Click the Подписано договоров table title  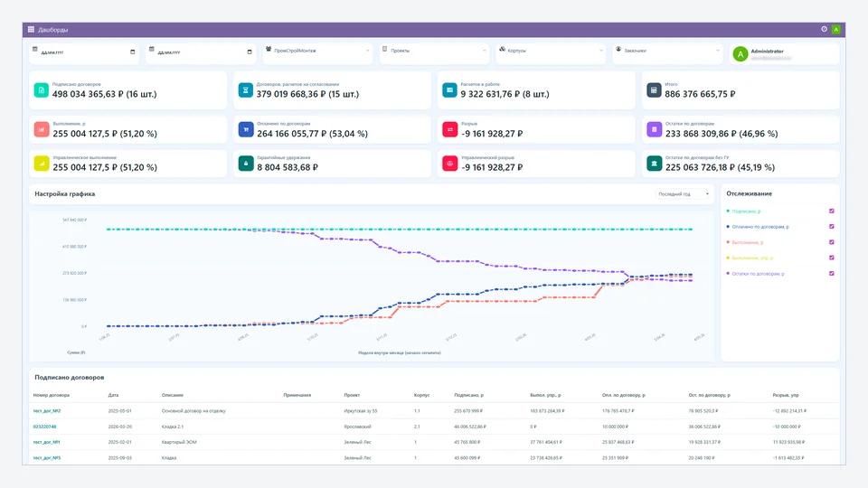[x=70, y=378]
